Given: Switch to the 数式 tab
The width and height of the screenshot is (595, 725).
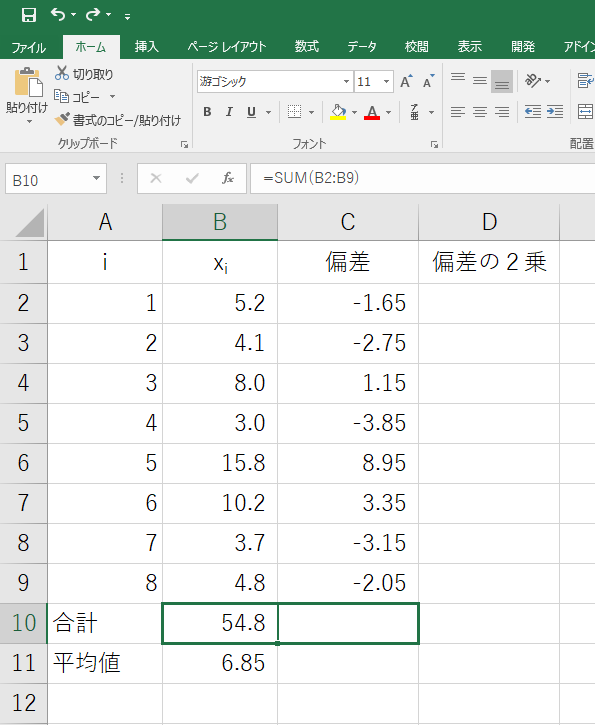Looking at the screenshot, I should (x=307, y=47).
